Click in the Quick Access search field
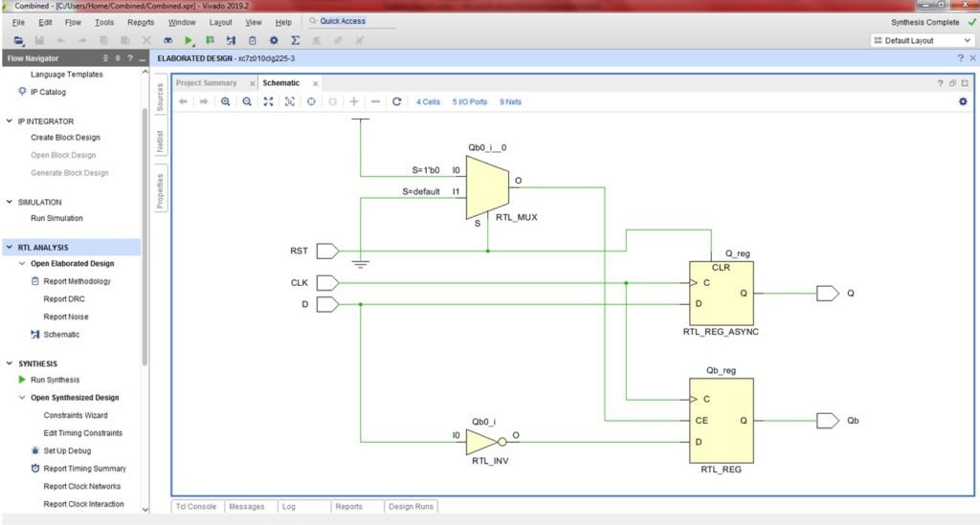The image size is (980, 525). click(x=352, y=21)
